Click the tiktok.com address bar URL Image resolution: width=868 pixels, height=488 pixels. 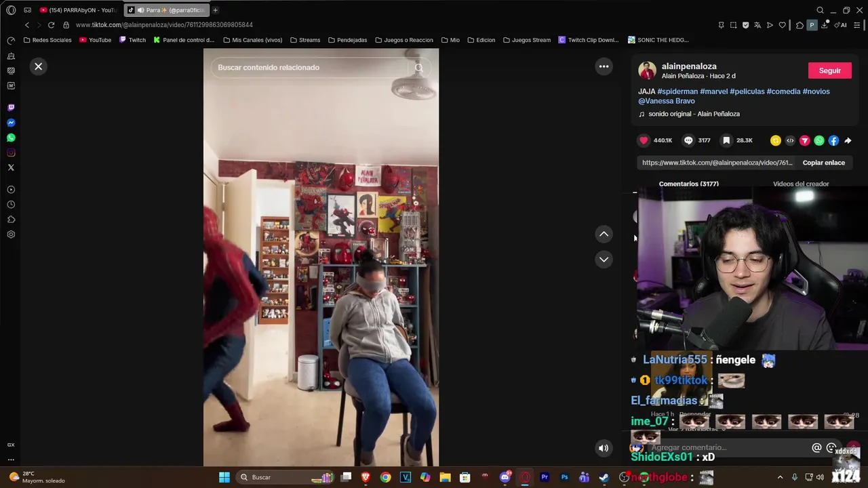click(x=164, y=25)
